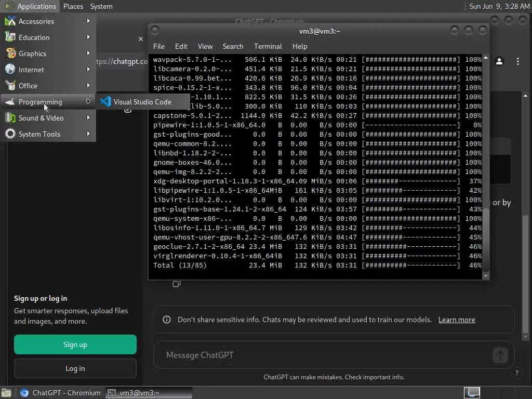Open the Applications menu in top panel
Image resolution: width=532 pixels, height=399 pixels.
coord(37,6)
